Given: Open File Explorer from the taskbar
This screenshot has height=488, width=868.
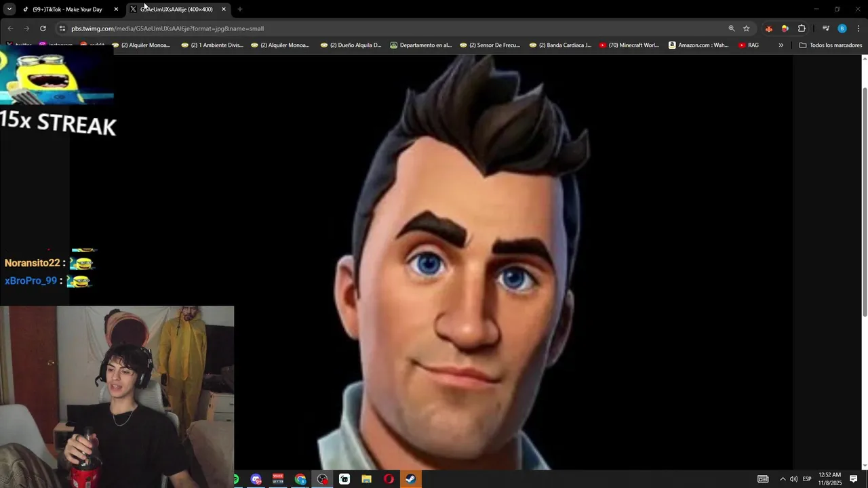Looking at the screenshot, I should pos(366,479).
